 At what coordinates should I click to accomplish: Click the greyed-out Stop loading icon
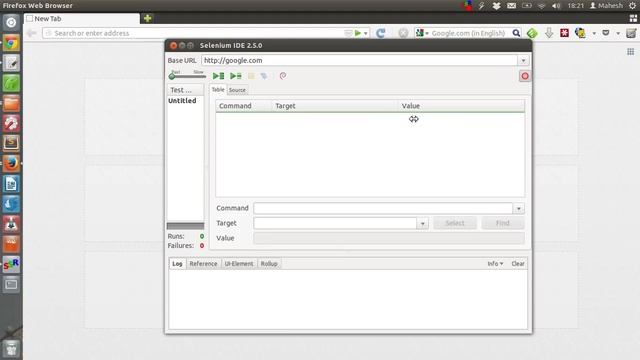[403, 33]
